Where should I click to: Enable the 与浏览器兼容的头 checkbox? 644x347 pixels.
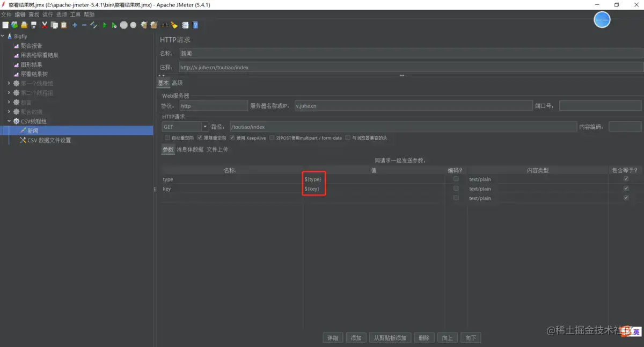pos(348,138)
